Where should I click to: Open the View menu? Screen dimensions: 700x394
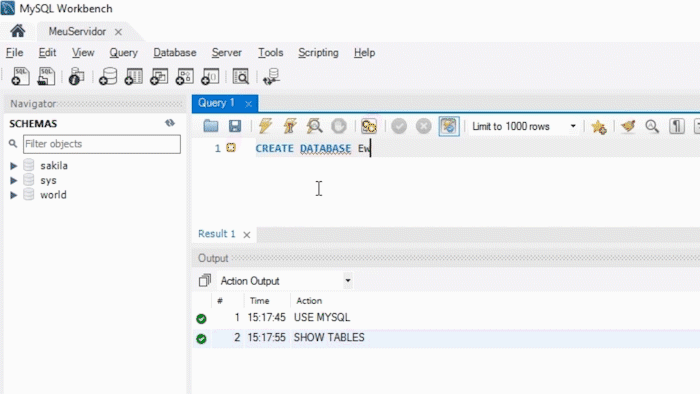pos(83,53)
